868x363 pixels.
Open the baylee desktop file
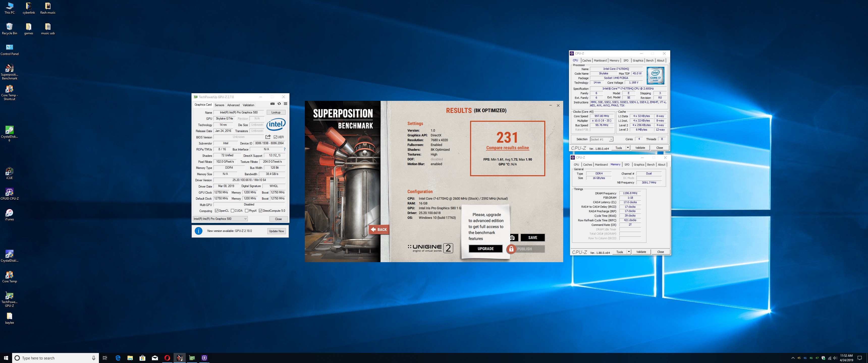click(9, 318)
